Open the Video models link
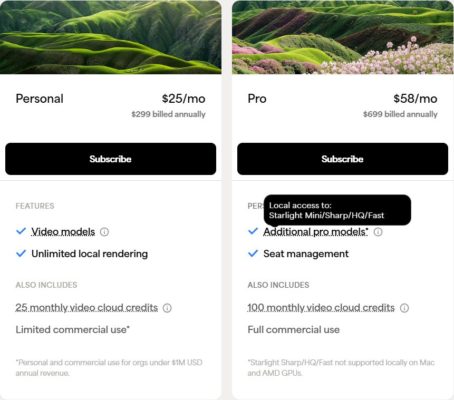Image resolution: width=454 pixels, height=400 pixels. pos(63,232)
